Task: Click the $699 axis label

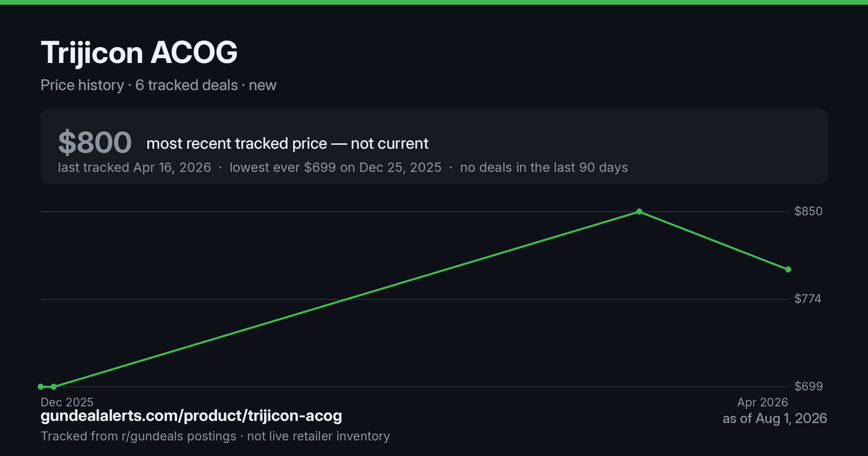Action: tap(809, 387)
